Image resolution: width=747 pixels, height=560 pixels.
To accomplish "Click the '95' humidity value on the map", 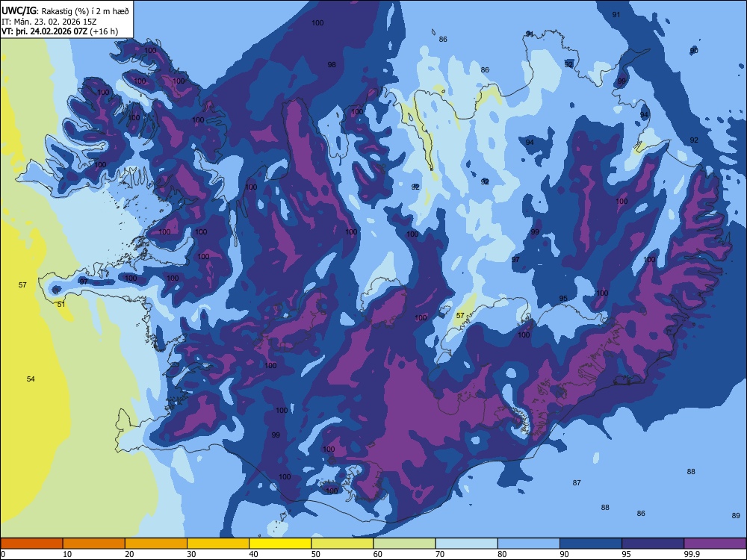I will [563, 299].
